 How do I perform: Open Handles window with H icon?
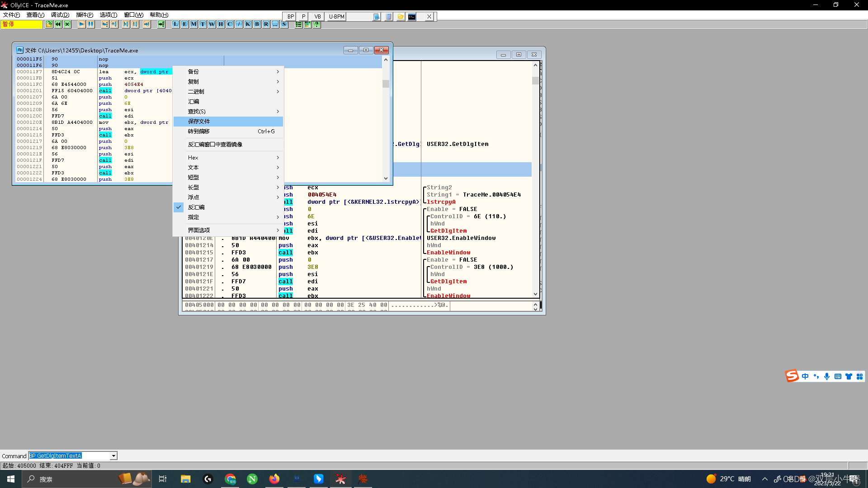[x=221, y=24]
